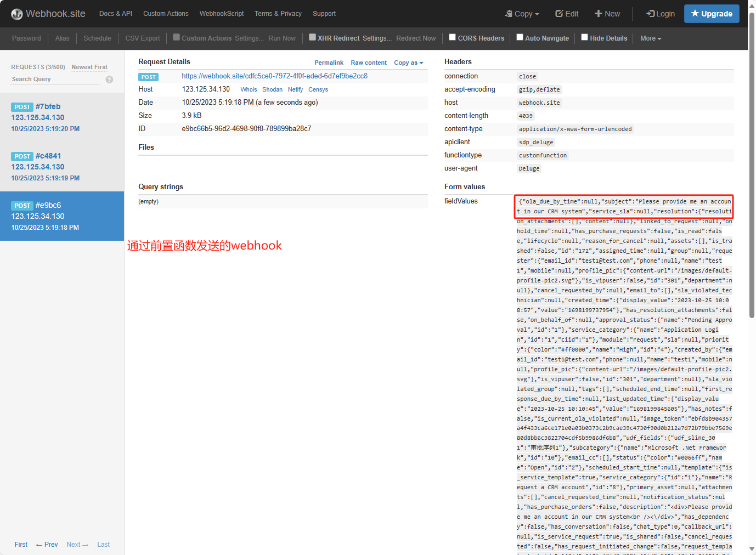Screen dimensions: 756x555
Task: Open Support page
Action: click(x=324, y=14)
